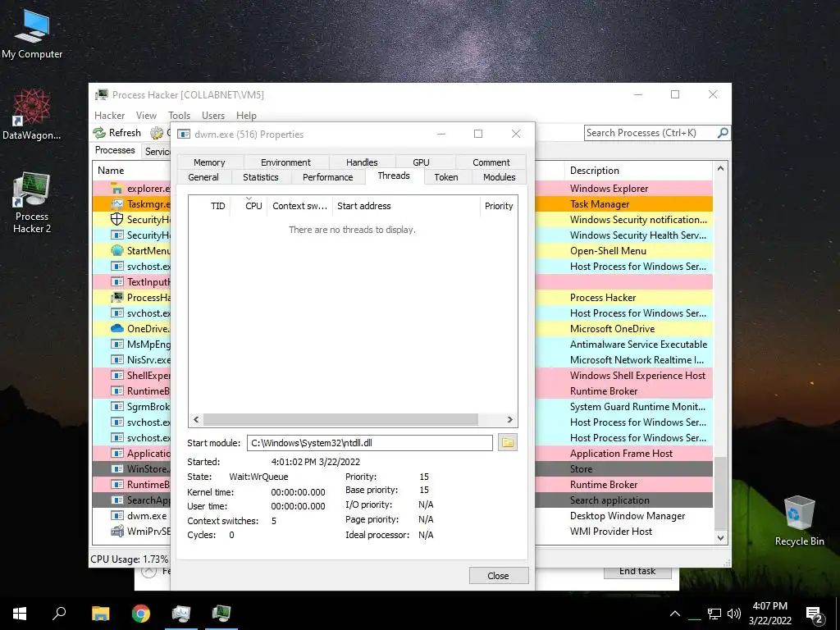Select the WmiPrvSE process icon
This screenshot has width=840, height=630.
(116, 531)
